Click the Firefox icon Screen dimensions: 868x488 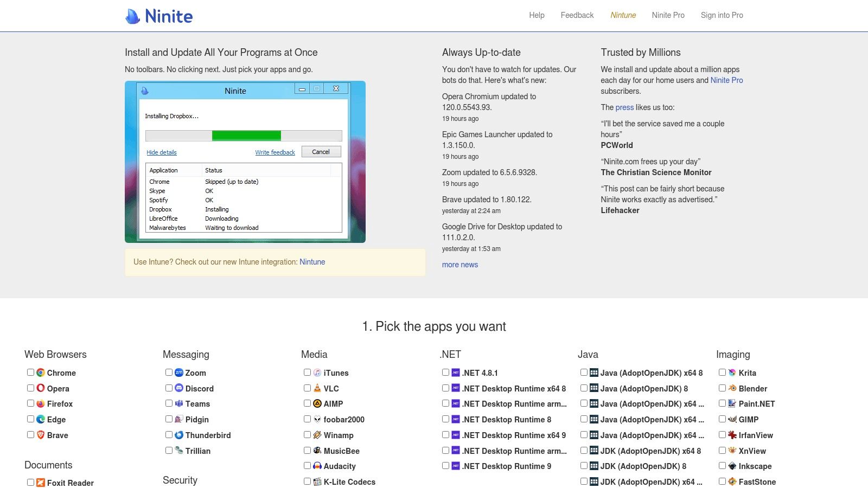tap(41, 403)
